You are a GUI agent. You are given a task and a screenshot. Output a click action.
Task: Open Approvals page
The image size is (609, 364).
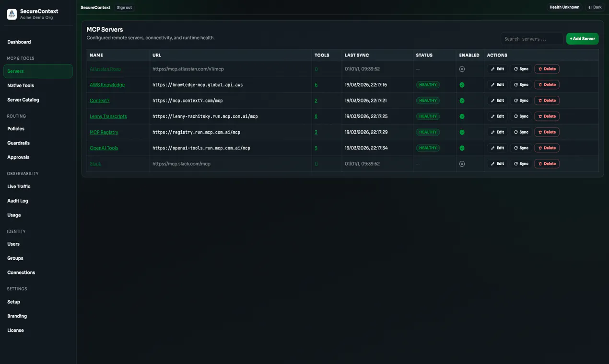pos(18,158)
